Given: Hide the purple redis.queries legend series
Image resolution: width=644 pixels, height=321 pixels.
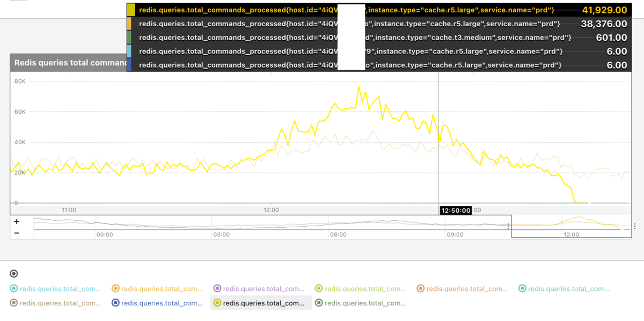Looking at the screenshot, I should 259,289.
